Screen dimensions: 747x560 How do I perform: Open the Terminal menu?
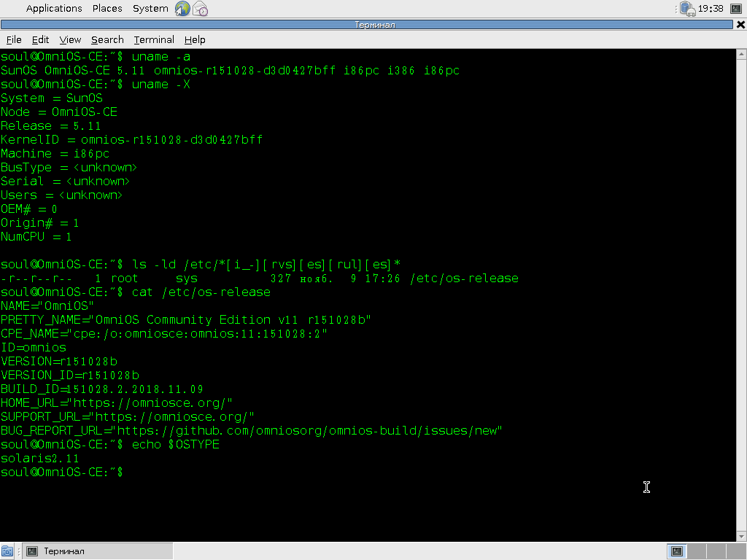tap(154, 39)
